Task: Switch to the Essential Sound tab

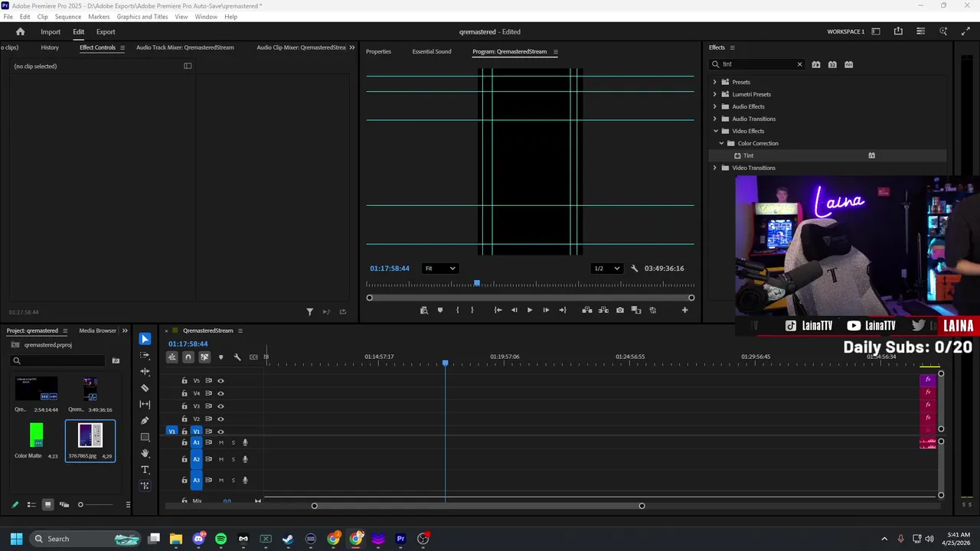Action: coord(432,51)
